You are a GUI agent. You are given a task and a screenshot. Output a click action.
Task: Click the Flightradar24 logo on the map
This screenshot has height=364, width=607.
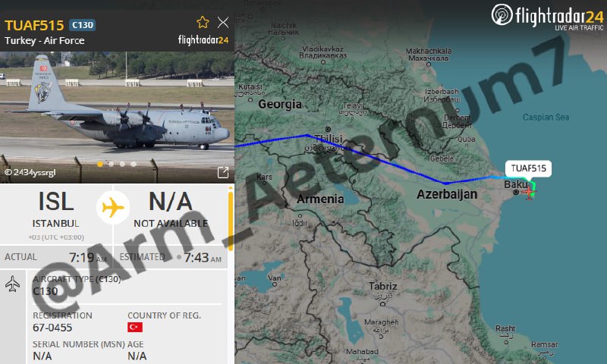547,17
